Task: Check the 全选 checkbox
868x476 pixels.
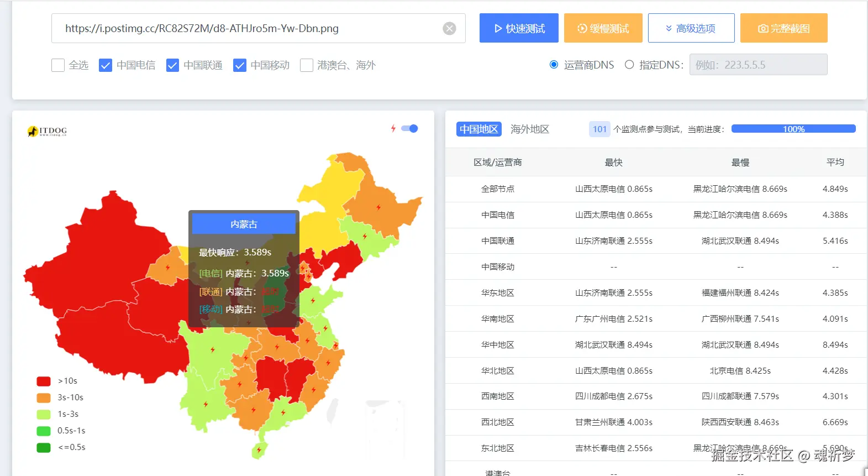Action: pyautogui.click(x=58, y=65)
